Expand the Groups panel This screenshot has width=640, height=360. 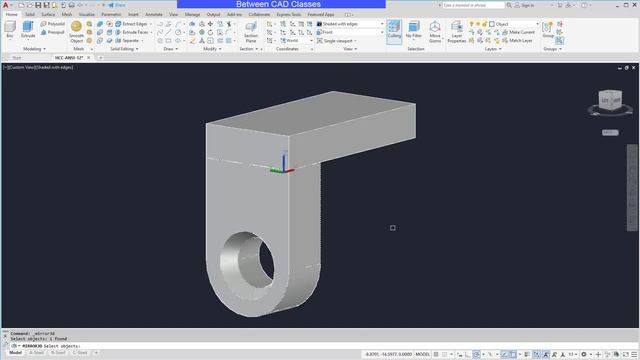click(553, 49)
